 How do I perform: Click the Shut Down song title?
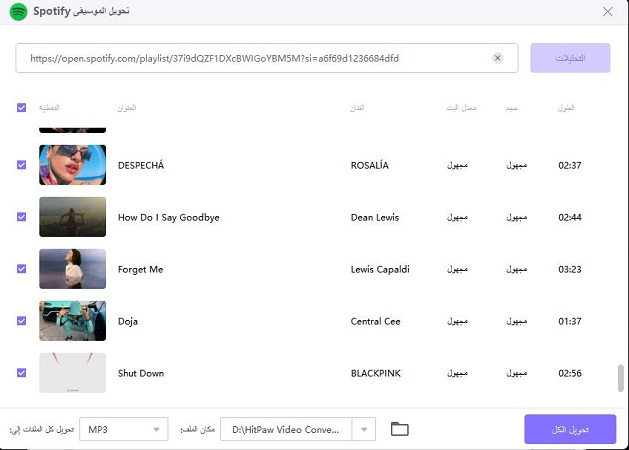point(141,373)
